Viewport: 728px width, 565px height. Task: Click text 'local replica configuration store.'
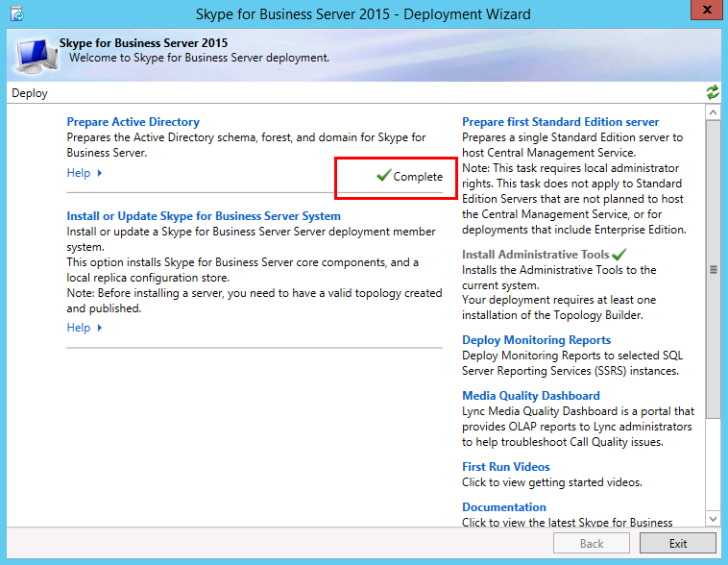(x=148, y=278)
